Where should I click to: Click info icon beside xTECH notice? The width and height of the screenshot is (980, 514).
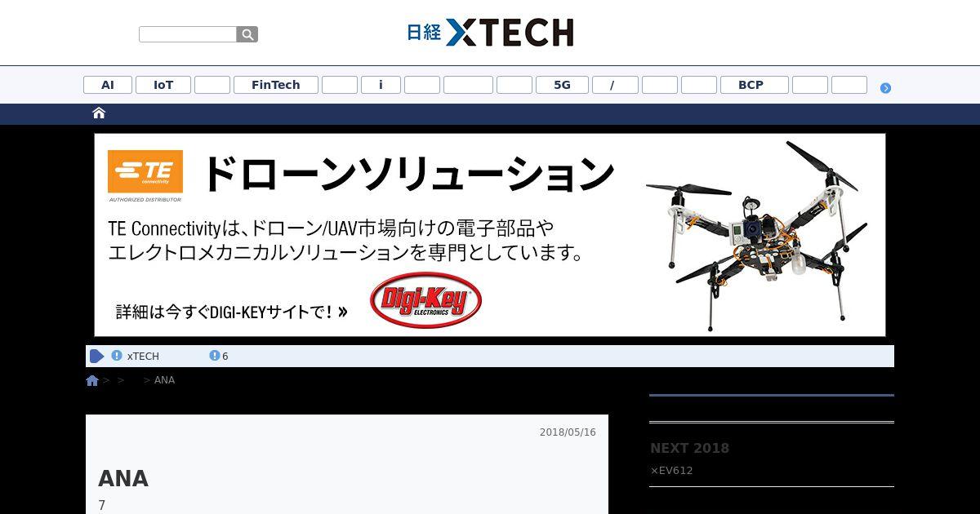[117, 356]
